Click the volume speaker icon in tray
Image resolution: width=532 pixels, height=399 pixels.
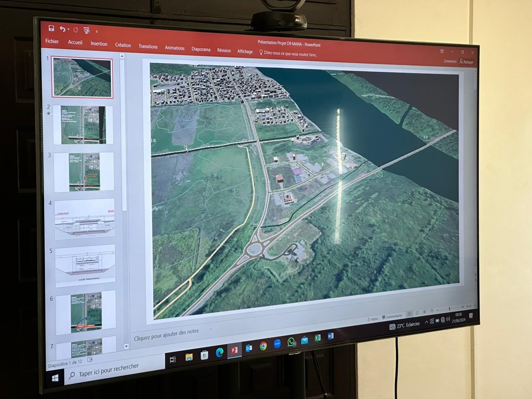click(x=448, y=319)
